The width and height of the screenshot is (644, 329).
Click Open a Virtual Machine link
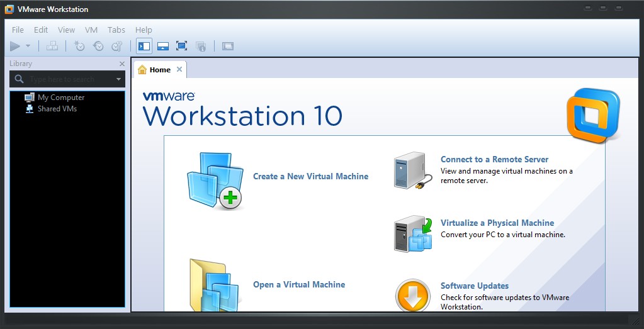pos(299,285)
